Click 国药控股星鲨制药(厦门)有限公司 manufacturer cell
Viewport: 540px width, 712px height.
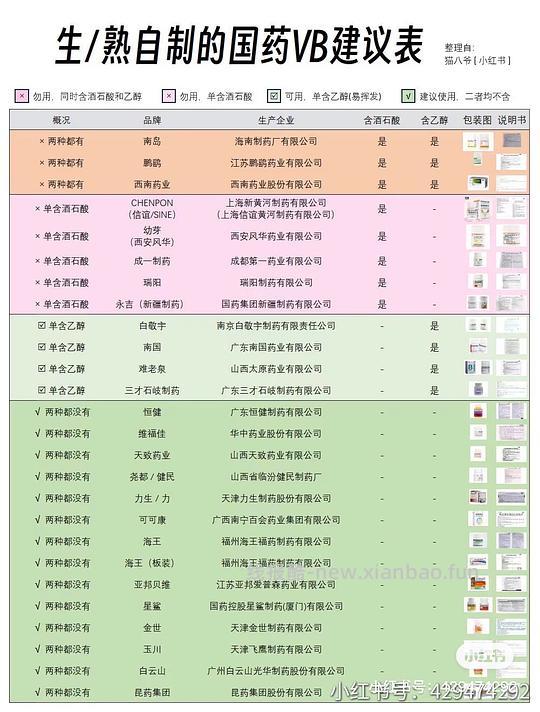(x=276, y=607)
